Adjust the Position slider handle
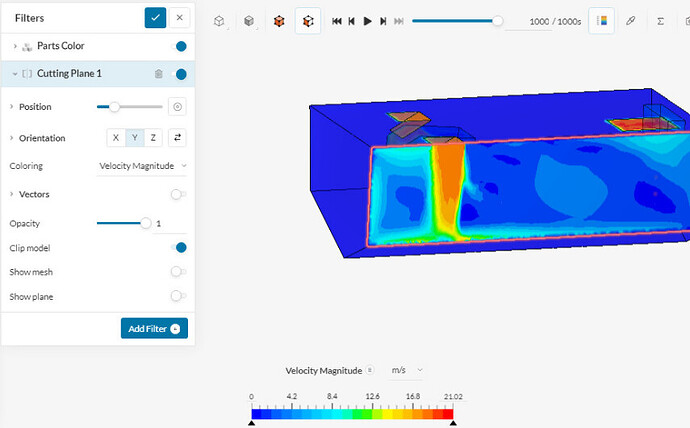The width and height of the screenshot is (690, 428). (x=114, y=107)
